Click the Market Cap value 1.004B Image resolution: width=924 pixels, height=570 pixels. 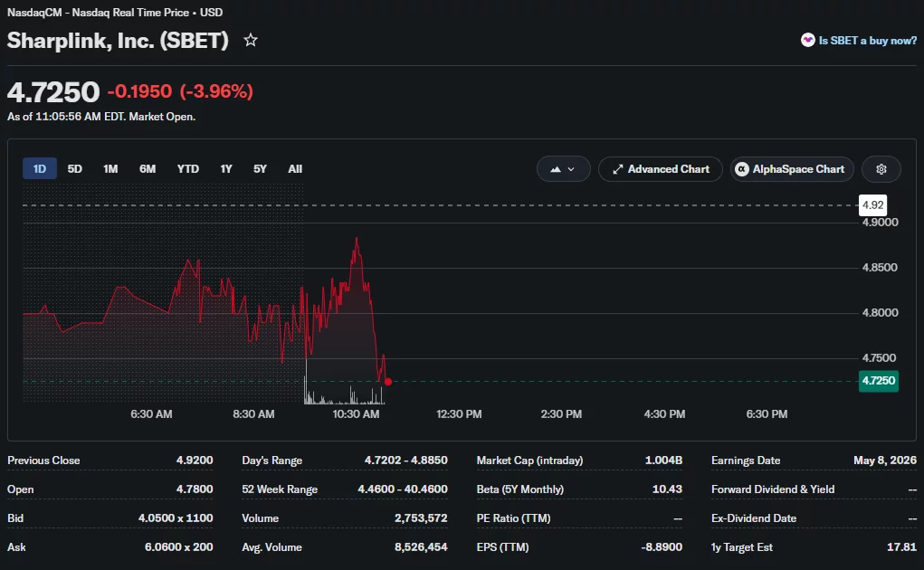click(663, 460)
